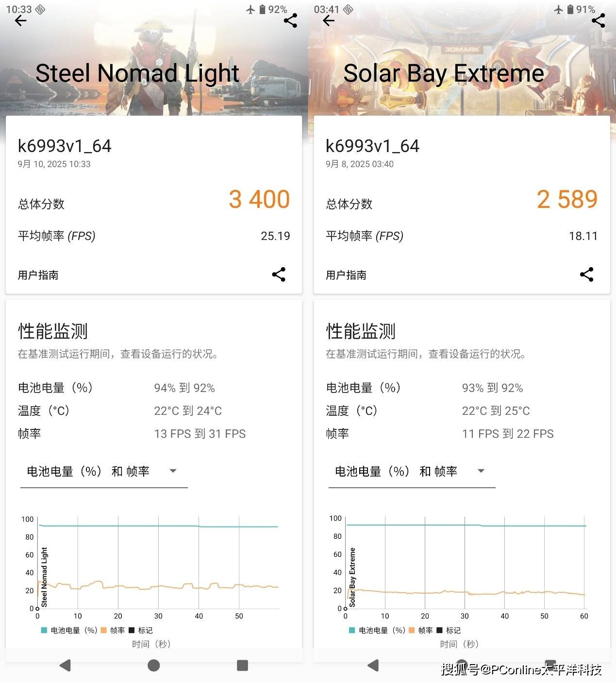Toggle frame rate legend swatch in right chart

412,630
